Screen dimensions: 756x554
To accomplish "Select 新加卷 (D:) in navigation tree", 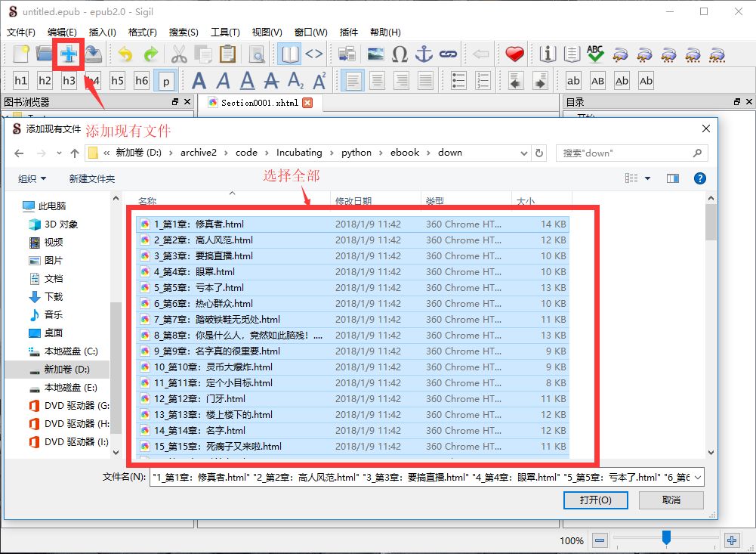I will [66, 370].
